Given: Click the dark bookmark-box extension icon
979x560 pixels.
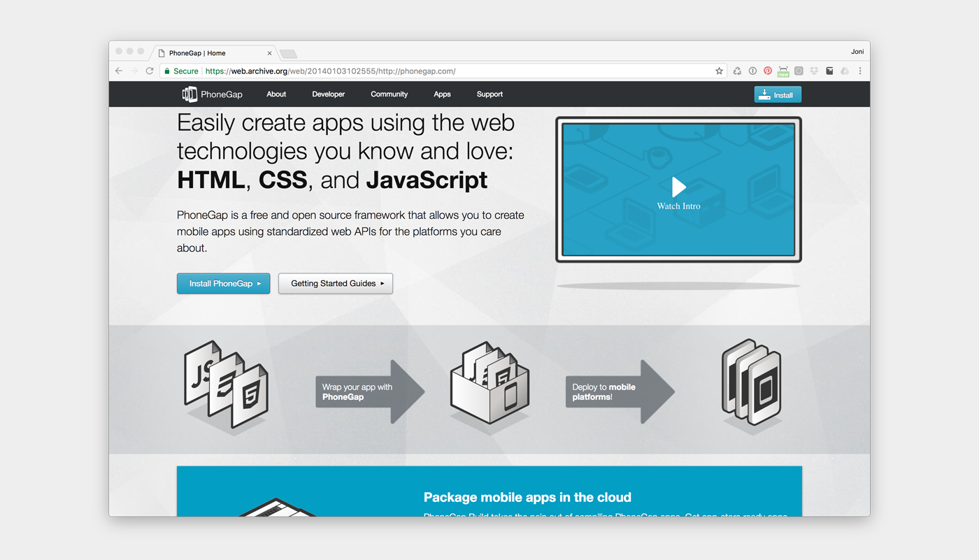Looking at the screenshot, I should (x=829, y=71).
